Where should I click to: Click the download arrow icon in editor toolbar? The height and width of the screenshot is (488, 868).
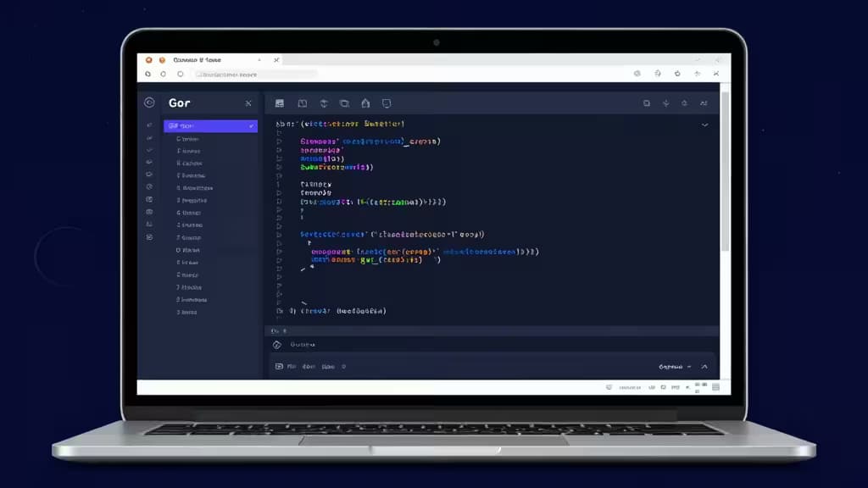(666, 103)
